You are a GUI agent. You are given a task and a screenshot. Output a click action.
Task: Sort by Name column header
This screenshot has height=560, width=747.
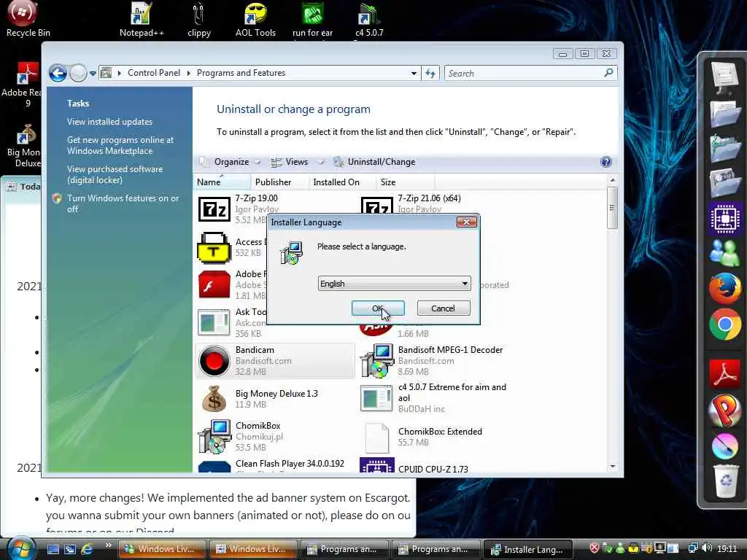(x=222, y=182)
